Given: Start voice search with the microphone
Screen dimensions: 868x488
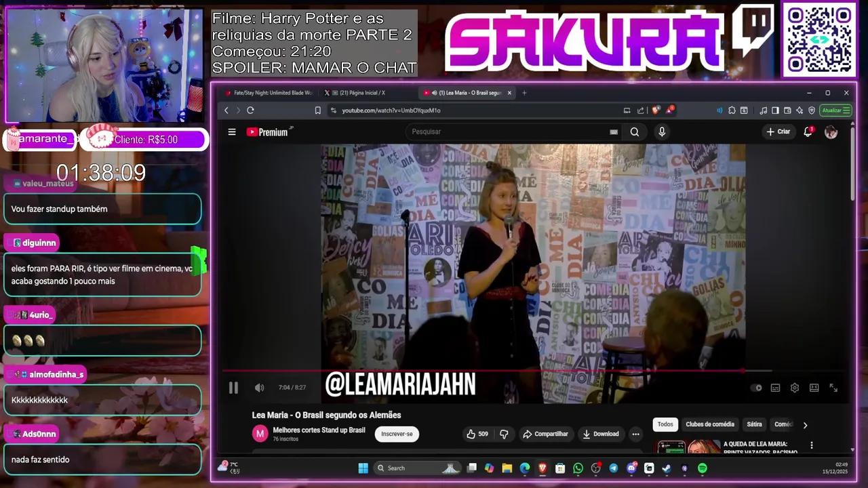Looking at the screenshot, I should 662,132.
